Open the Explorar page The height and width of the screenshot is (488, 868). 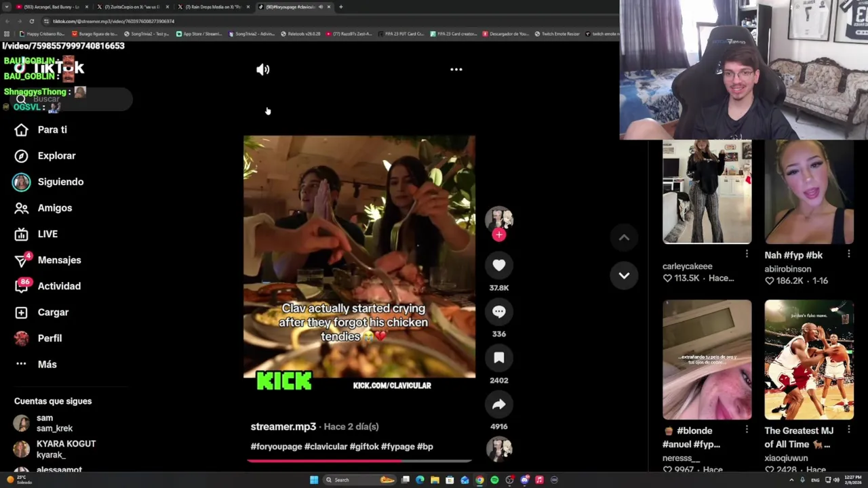point(46,156)
